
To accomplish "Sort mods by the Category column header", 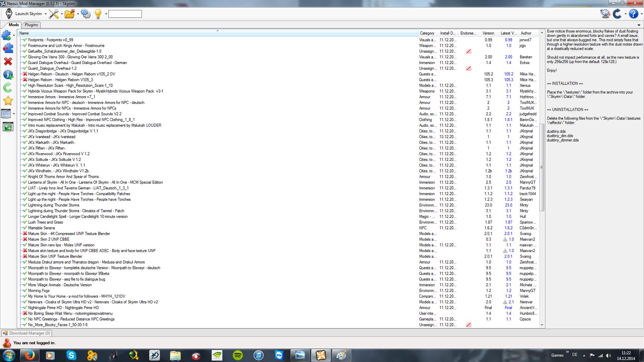I will (427, 33).
